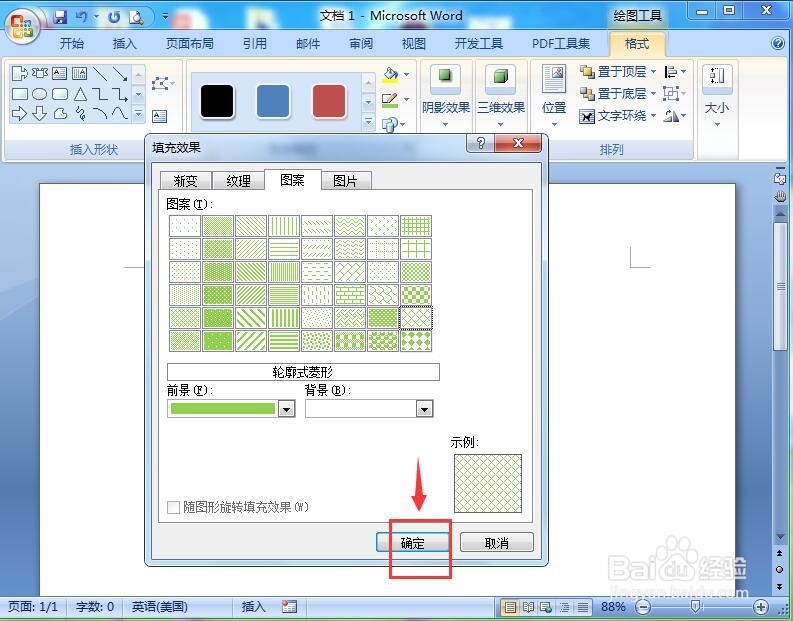Click the Edit Shape icon
The width and height of the screenshot is (793, 621).
coord(161,83)
